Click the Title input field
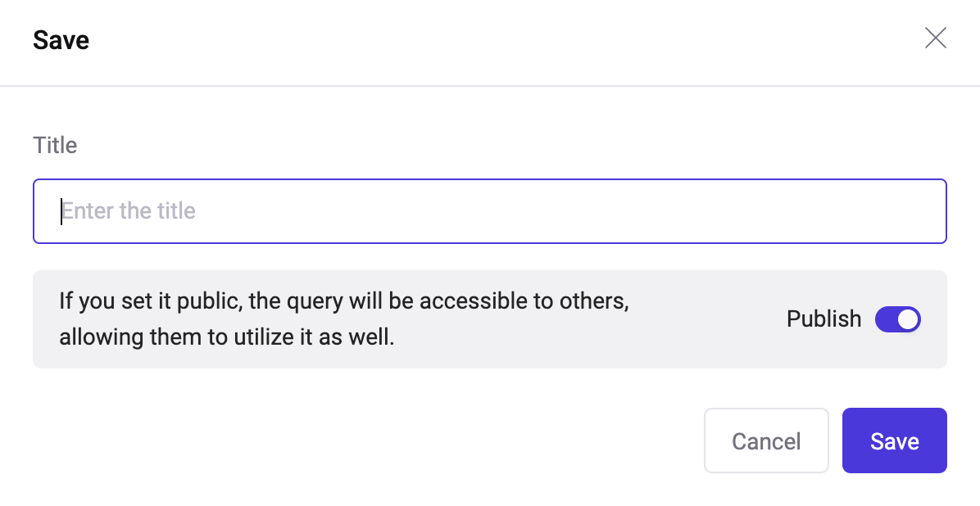 (489, 211)
